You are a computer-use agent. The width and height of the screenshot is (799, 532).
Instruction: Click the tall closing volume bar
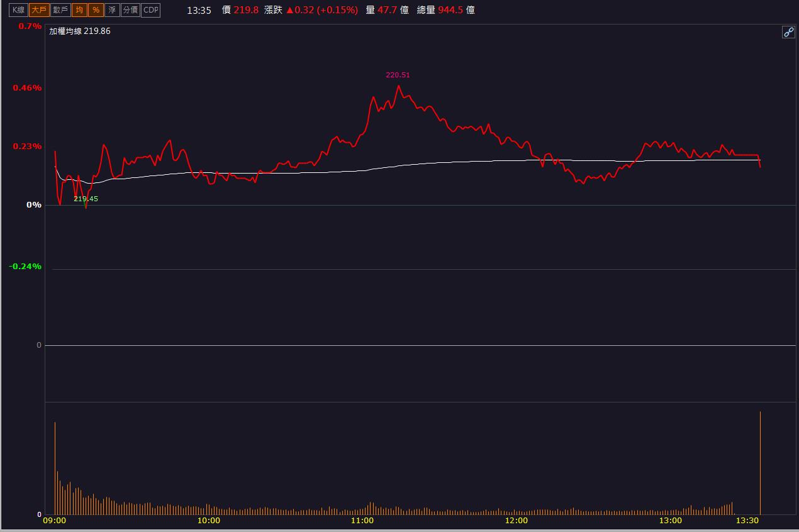pos(760,462)
